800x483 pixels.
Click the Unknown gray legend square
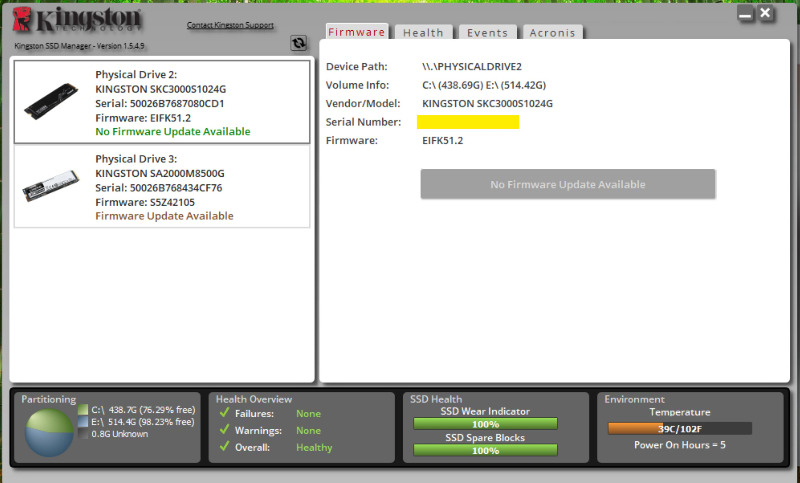pyautogui.click(x=83, y=434)
